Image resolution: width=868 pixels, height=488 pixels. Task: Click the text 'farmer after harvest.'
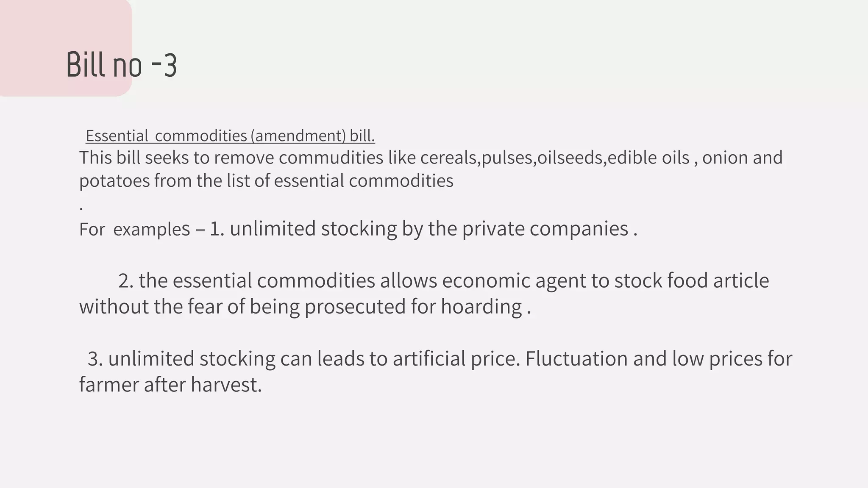170,385
